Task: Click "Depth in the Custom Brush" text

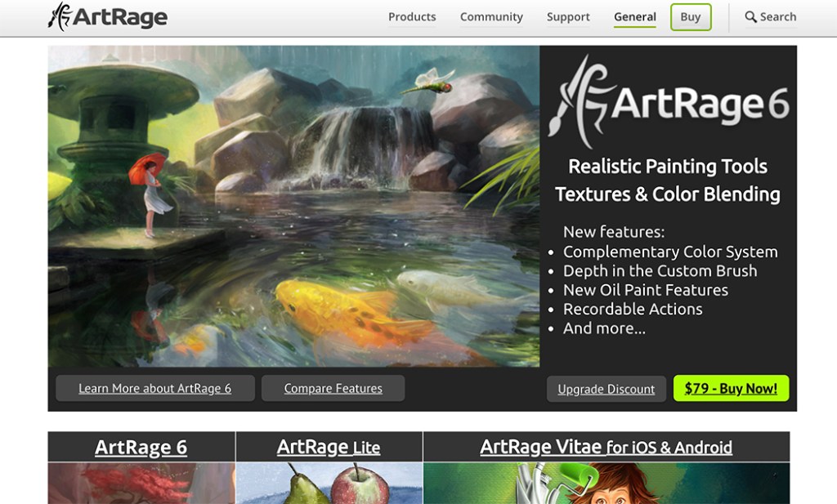Action: pos(660,271)
